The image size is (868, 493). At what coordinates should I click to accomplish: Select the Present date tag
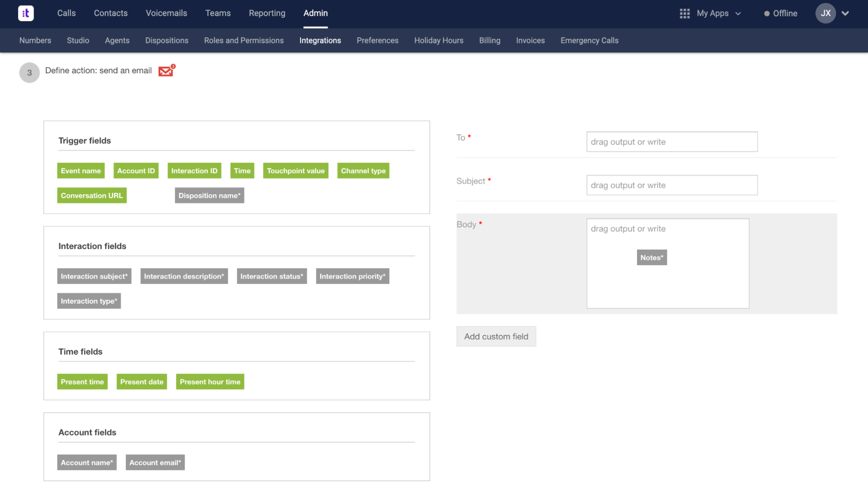142,382
